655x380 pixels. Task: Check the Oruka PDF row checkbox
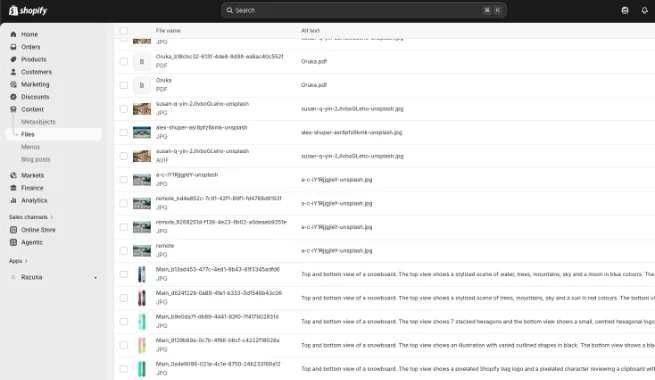pos(124,85)
